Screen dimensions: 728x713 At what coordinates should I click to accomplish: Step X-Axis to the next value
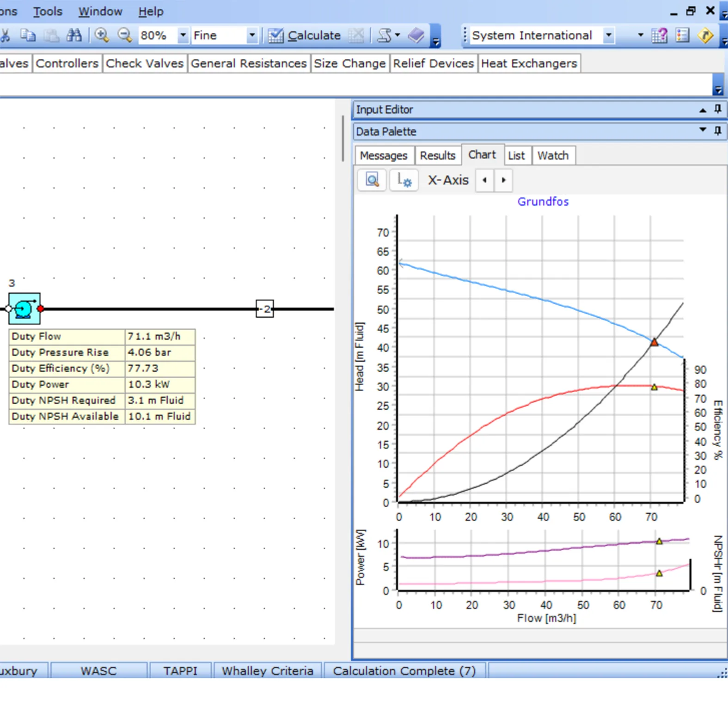[504, 180]
